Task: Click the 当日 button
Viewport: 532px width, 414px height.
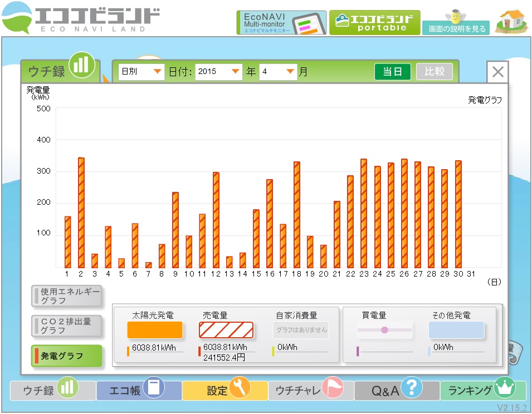Action: [393, 71]
